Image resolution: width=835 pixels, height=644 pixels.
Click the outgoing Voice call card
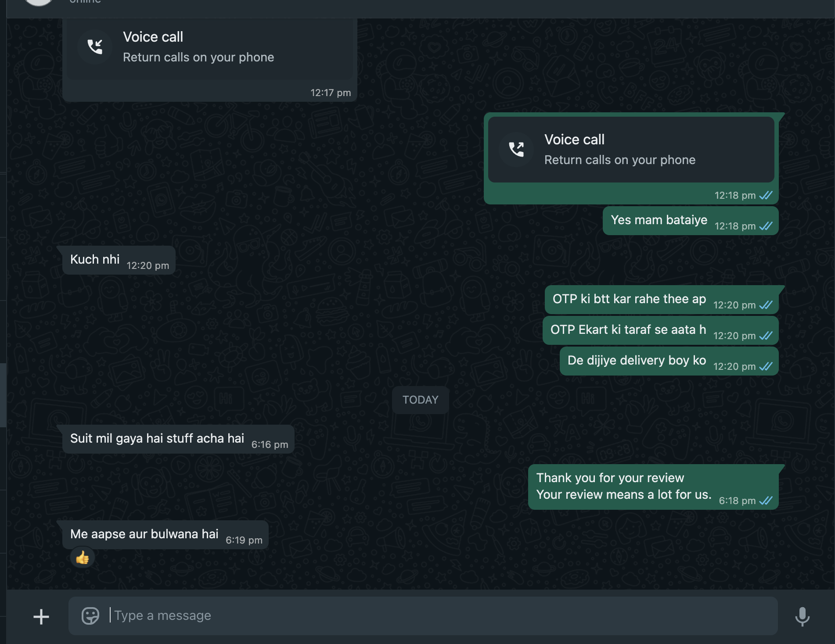pyautogui.click(x=630, y=150)
